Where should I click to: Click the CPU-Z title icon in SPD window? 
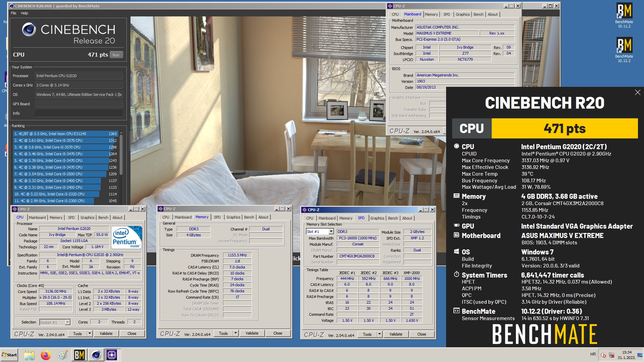point(305,210)
